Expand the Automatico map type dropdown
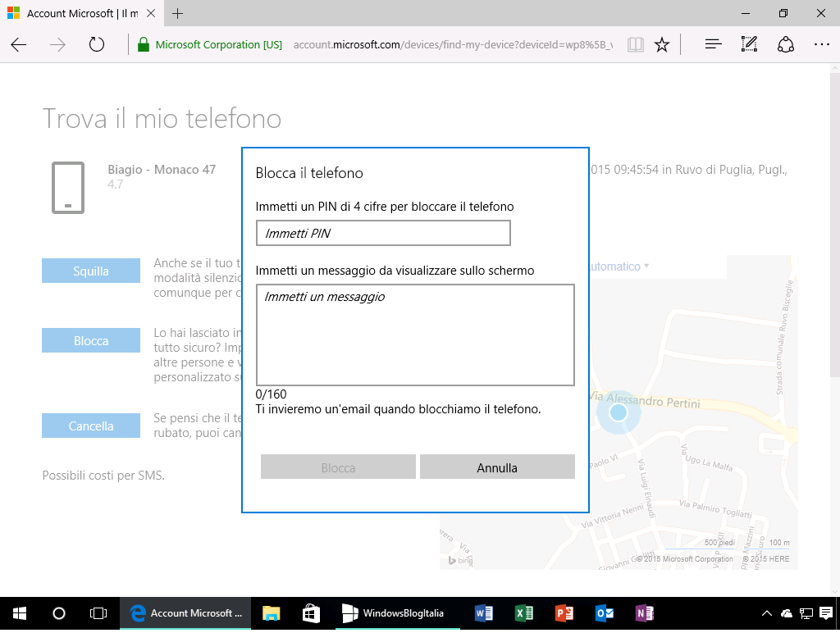This screenshot has width=840, height=642. click(x=619, y=266)
